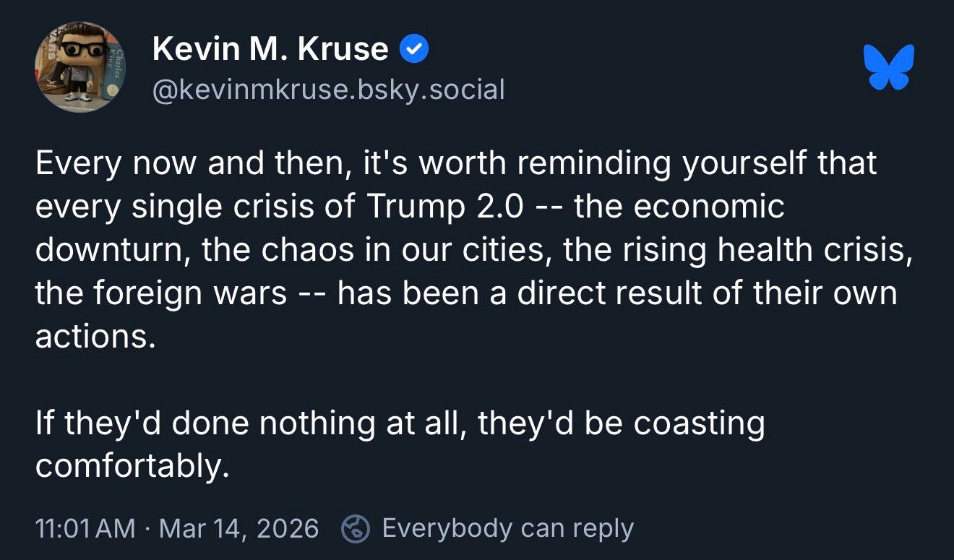954x560 pixels.
Task: Open Kevin M. Kruse's profile avatar
Action: (80, 66)
